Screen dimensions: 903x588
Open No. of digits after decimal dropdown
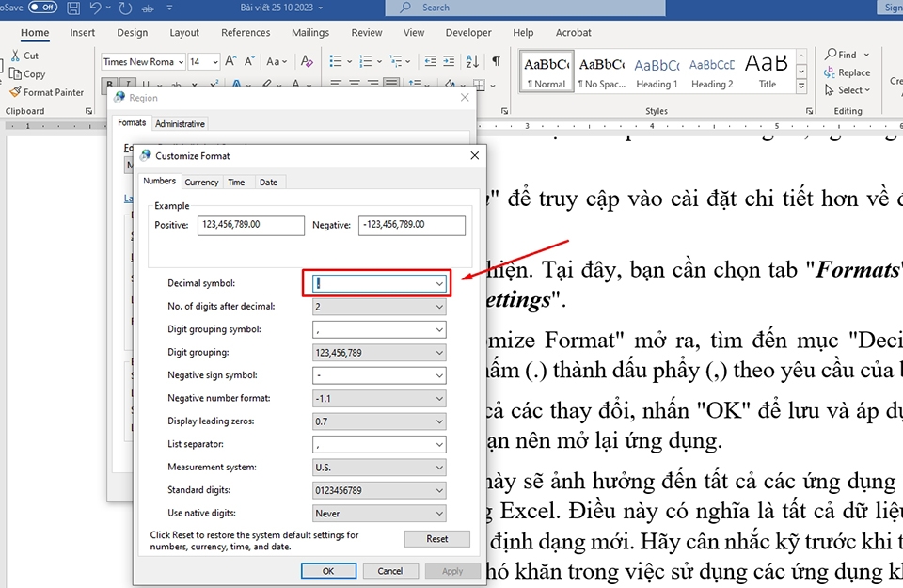tap(379, 307)
